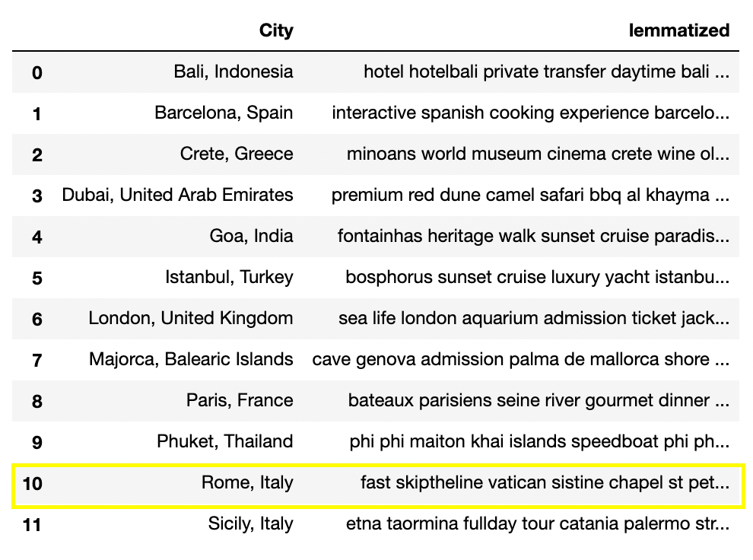Select the London, United Kingdom cell
753x560 pixels.
[x=190, y=318]
